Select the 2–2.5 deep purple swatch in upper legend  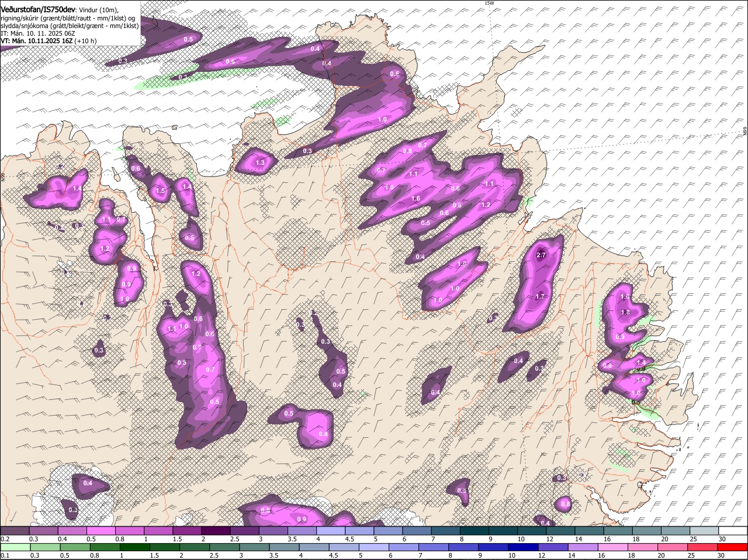tap(216, 531)
